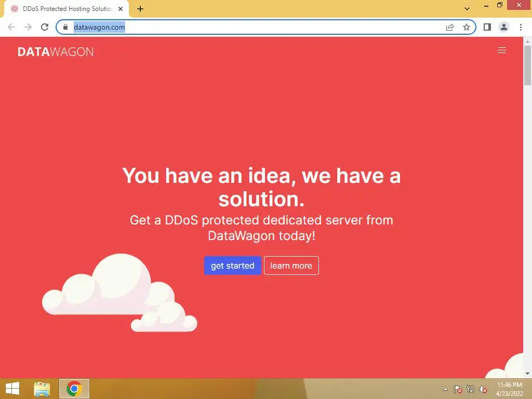
Task: Open Action Center flag icon
Action: (x=458, y=389)
